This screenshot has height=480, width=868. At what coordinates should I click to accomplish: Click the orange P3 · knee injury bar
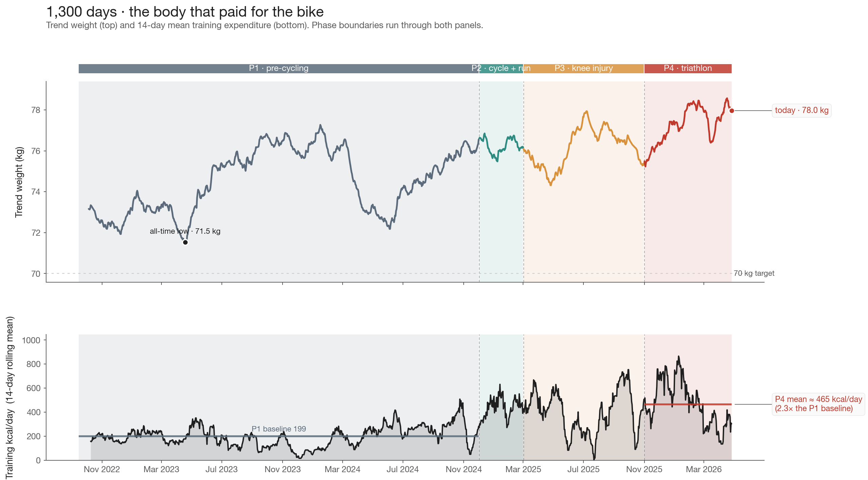point(583,68)
